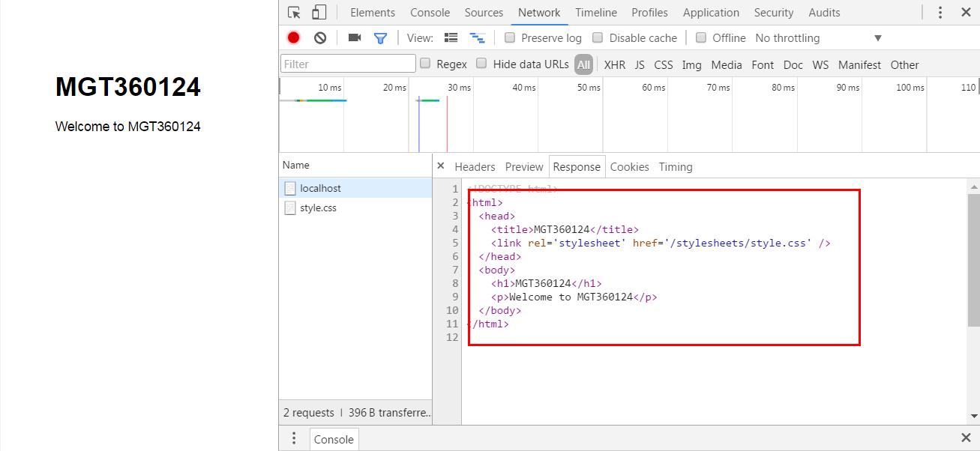
Task: Open the Security panel tab
Action: pos(774,13)
